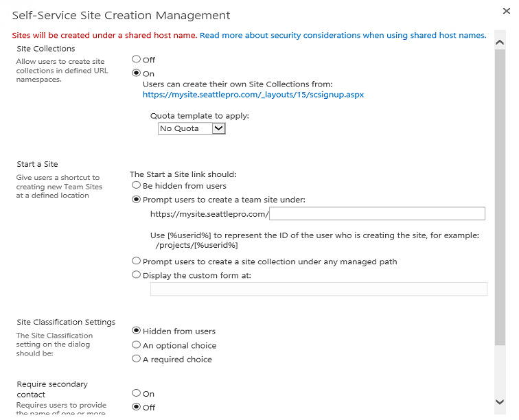Click the custom form URL text box
This screenshot has width=519, height=420.
319,289
